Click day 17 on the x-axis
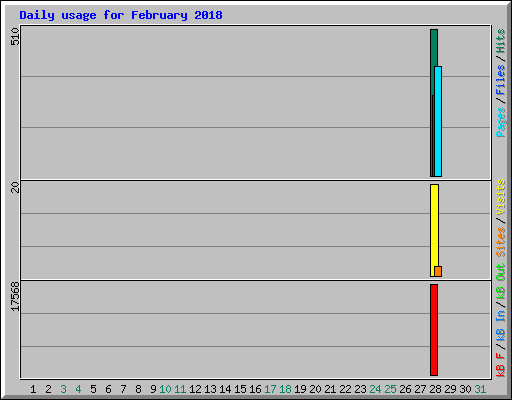The width and height of the screenshot is (512, 400). (x=270, y=389)
